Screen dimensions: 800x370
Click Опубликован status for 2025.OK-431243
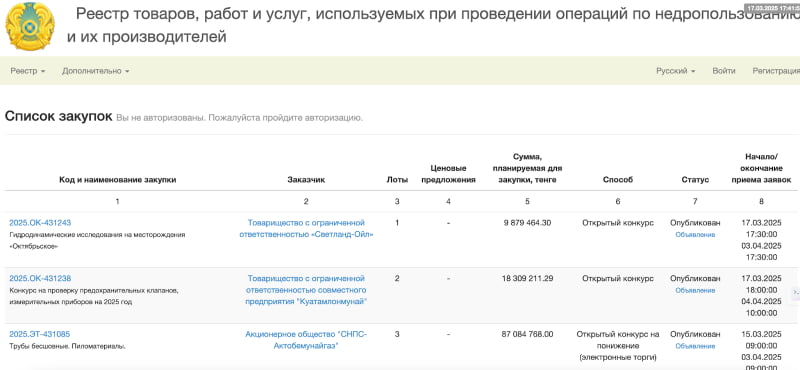coord(695,223)
